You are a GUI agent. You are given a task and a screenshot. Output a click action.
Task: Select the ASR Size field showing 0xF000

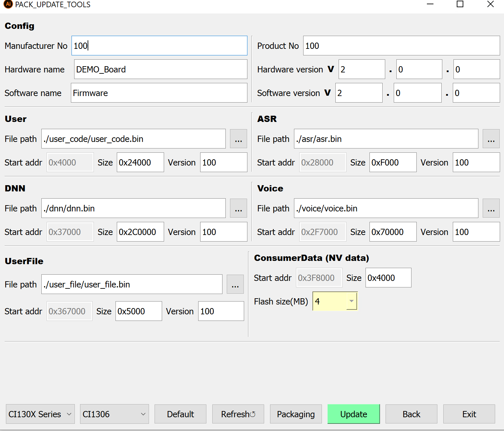[393, 162]
